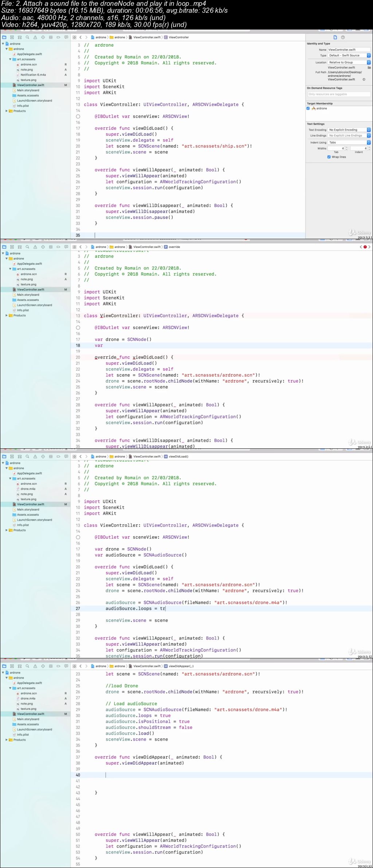373x868 pixels.
Task: Click line audioSource.load()
Action: coord(130,733)
